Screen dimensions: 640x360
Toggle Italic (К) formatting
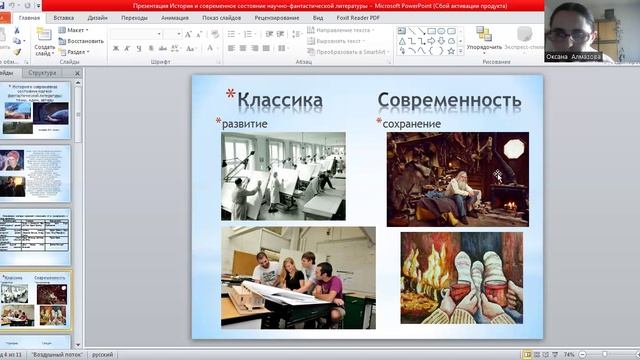coord(127,49)
